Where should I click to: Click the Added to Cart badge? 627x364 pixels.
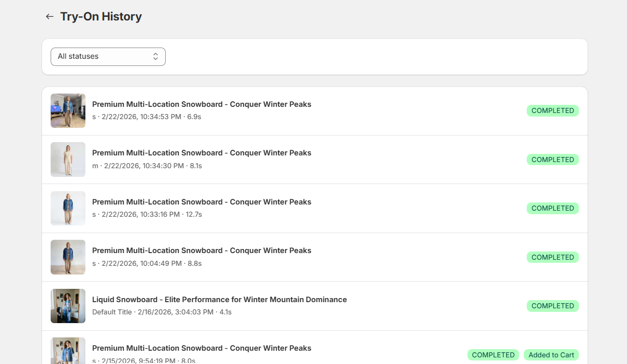pos(551,355)
